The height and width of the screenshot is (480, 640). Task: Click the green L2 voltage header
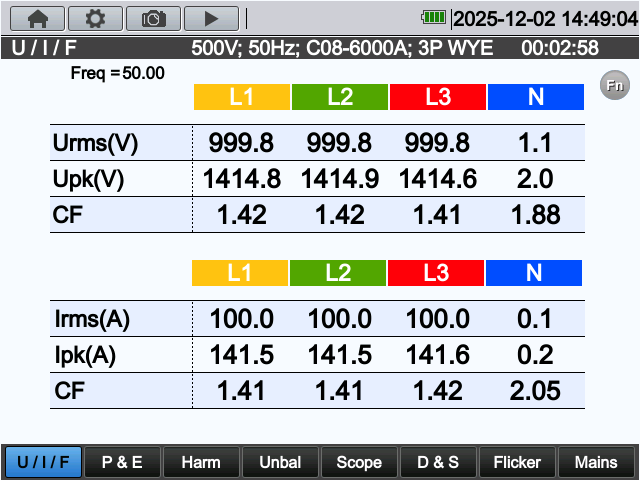tap(340, 97)
